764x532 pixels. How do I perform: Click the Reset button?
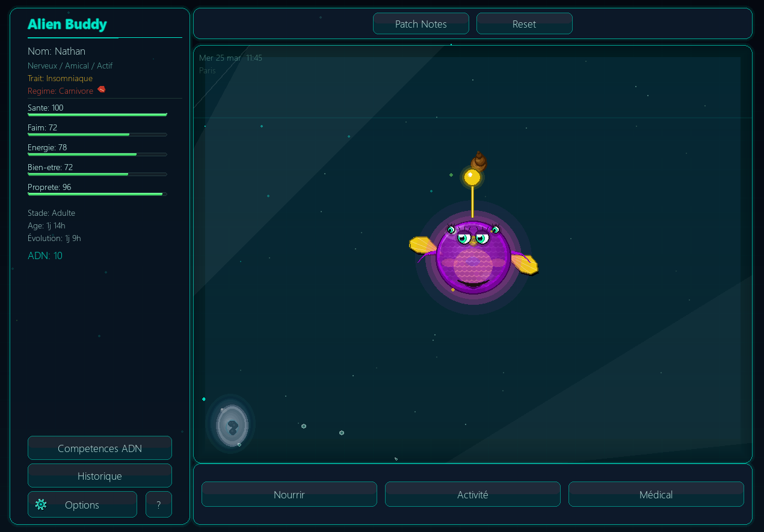coord(524,24)
